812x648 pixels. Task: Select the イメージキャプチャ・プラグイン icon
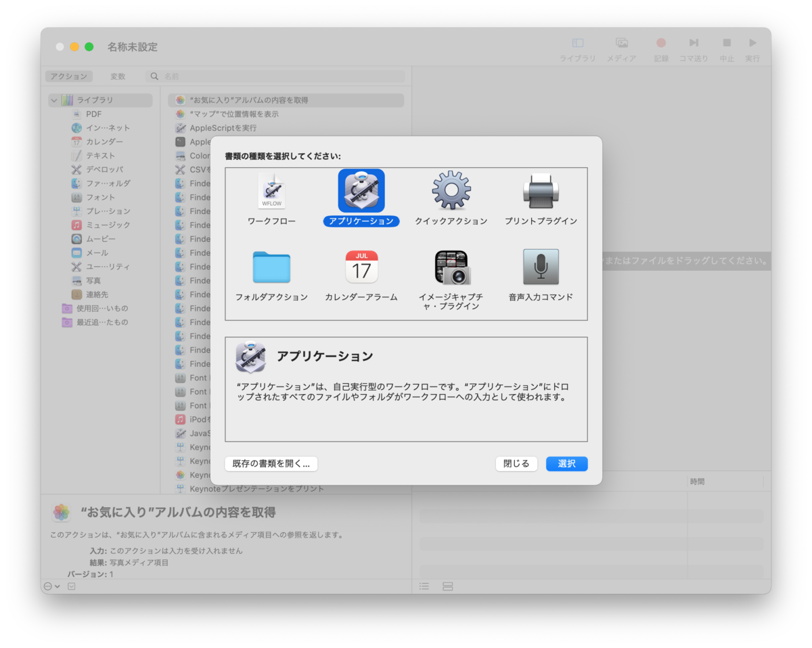pos(451,267)
